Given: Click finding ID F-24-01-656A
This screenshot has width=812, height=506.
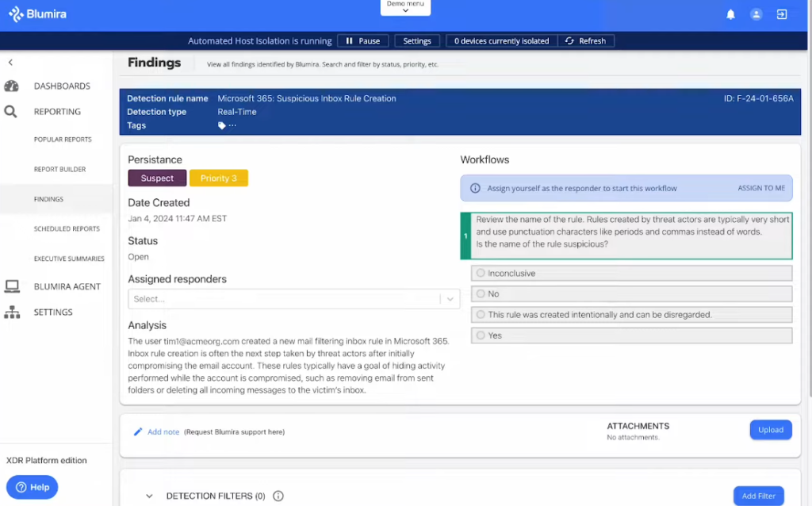Looking at the screenshot, I should point(758,98).
